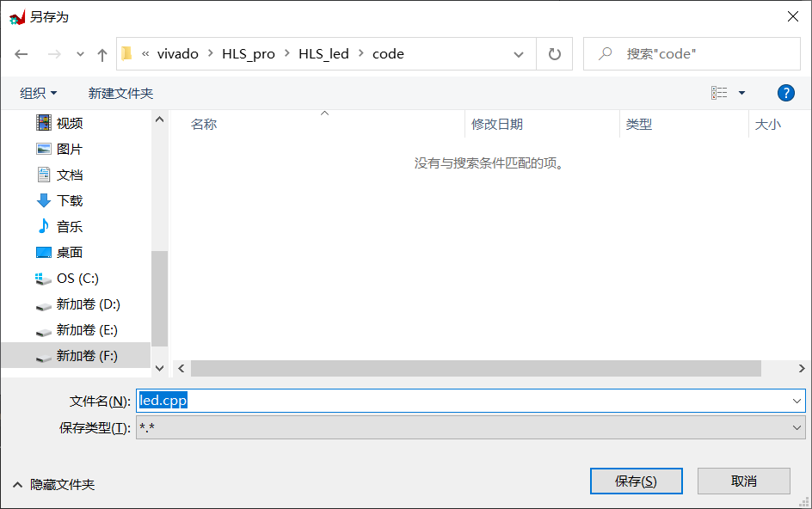Select the 音乐 (Music) sidebar icon

pos(44,226)
